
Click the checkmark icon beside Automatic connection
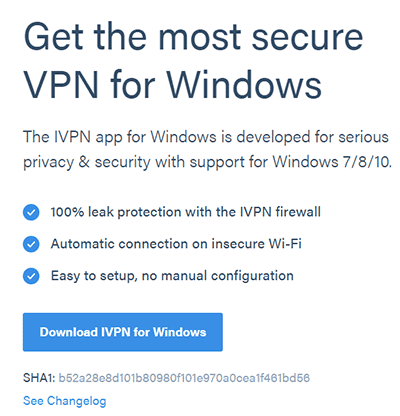31,244
